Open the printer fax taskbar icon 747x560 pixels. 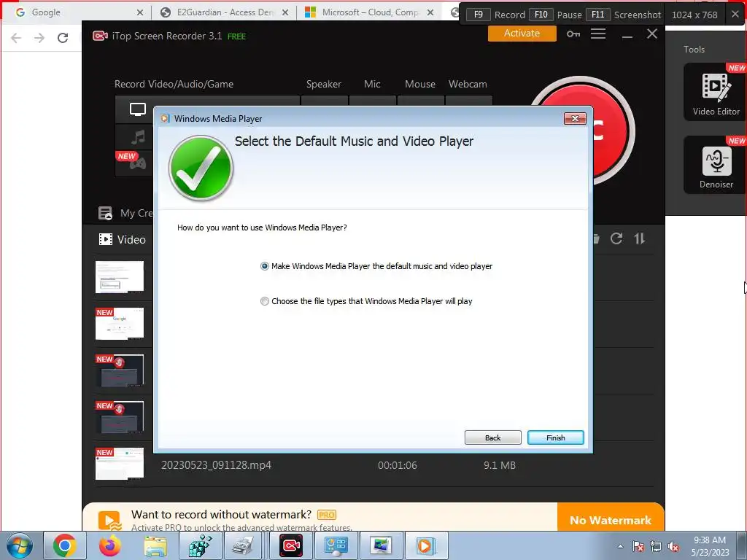(x=245, y=545)
